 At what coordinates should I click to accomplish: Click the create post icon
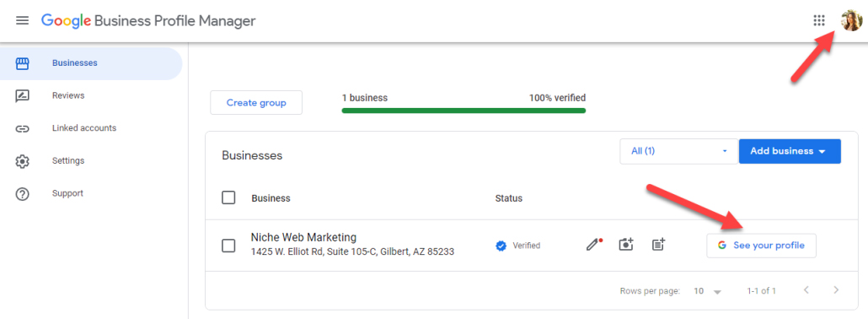pos(658,245)
